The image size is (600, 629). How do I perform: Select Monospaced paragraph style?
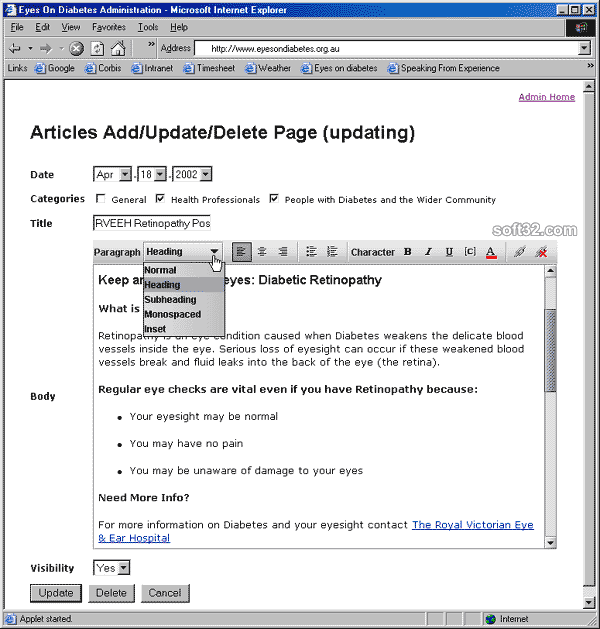point(184,314)
